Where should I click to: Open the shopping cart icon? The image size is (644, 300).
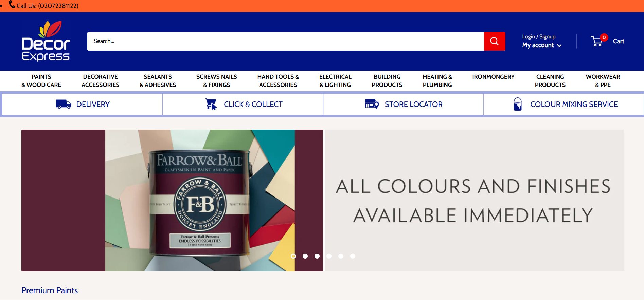[597, 41]
